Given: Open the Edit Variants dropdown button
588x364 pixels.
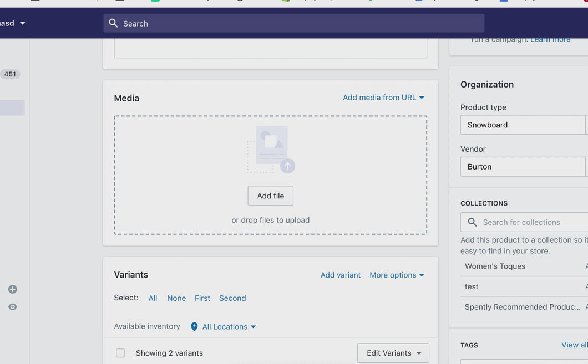Looking at the screenshot, I should (x=393, y=353).
